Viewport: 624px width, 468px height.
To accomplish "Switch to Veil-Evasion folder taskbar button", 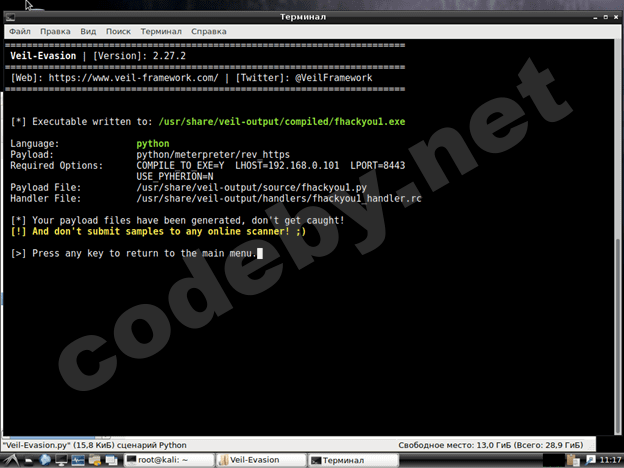I will (x=261, y=460).
